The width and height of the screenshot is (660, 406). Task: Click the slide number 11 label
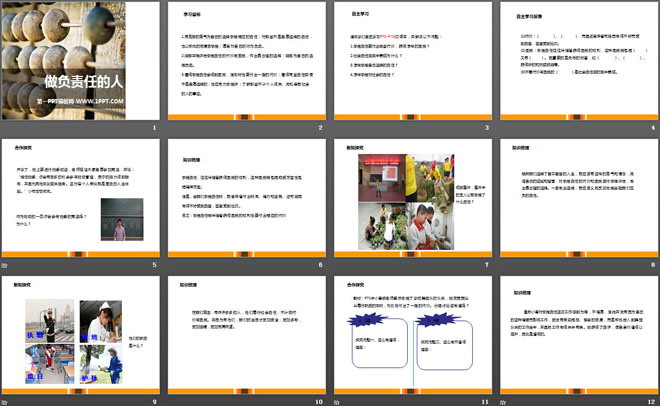(485, 402)
